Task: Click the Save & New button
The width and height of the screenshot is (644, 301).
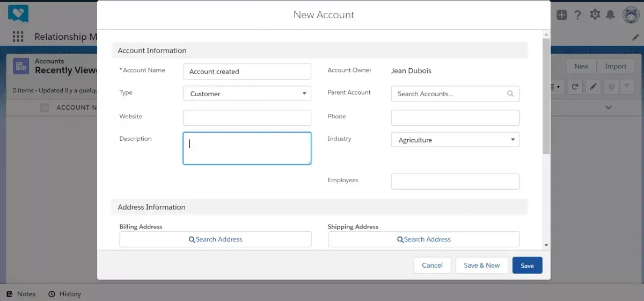Action: [481, 266]
